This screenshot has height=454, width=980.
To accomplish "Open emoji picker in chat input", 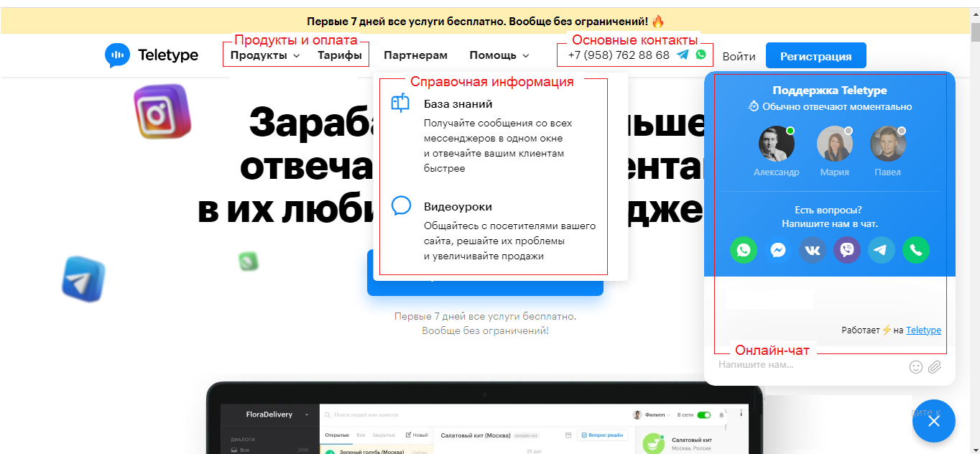I will pos(915,367).
